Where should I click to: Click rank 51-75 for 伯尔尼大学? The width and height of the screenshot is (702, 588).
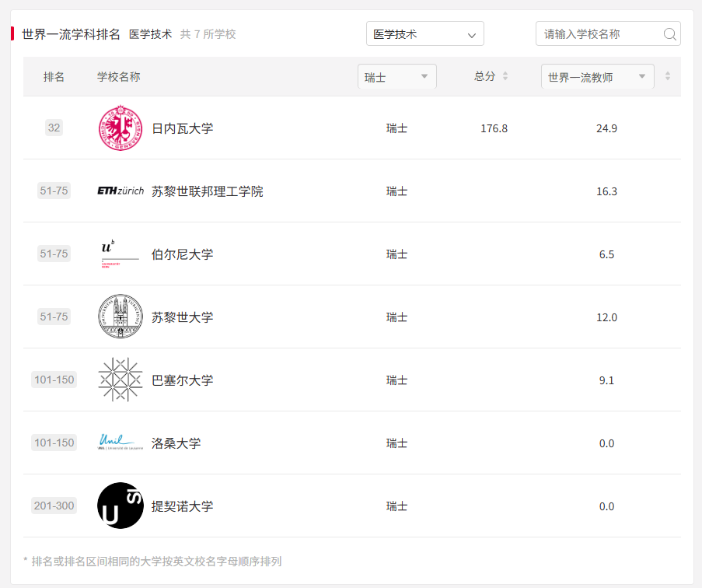54,254
